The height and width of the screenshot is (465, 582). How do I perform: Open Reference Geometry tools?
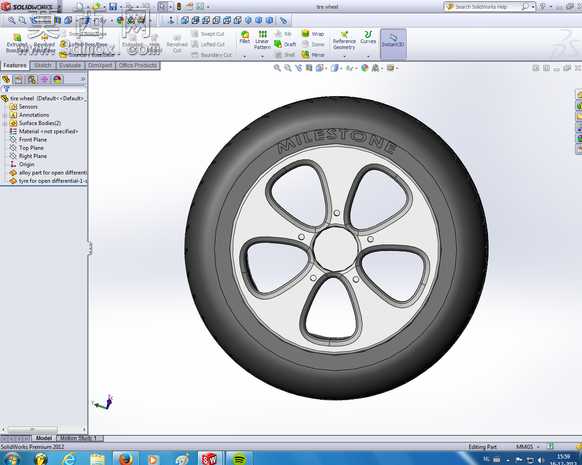click(x=344, y=40)
